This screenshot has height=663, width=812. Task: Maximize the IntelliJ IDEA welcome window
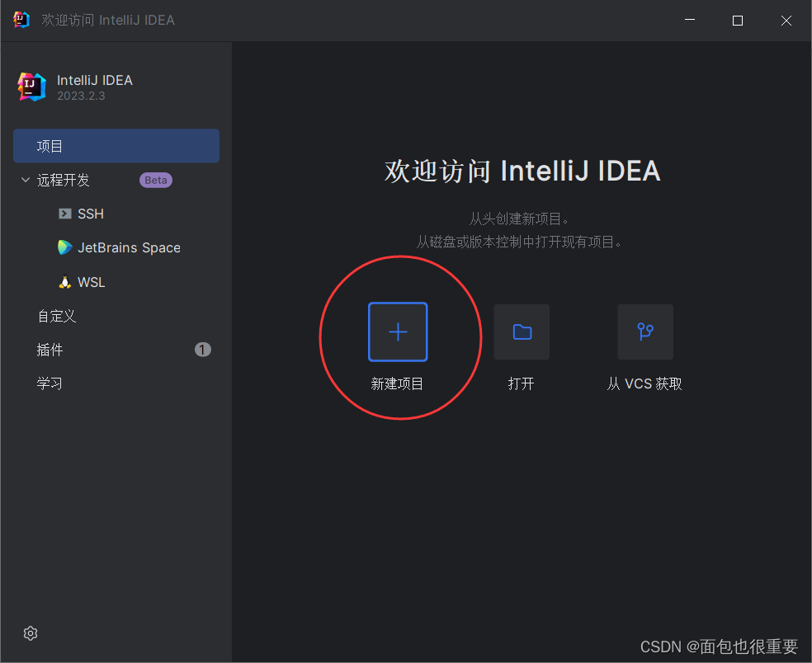coord(738,20)
